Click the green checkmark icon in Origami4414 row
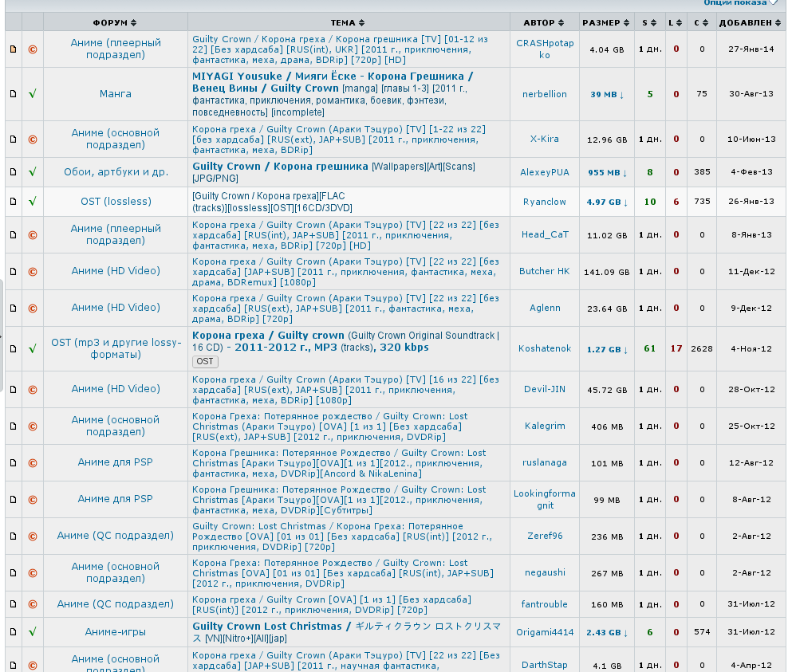Screen dimensions: 792x672 tap(33, 631)
